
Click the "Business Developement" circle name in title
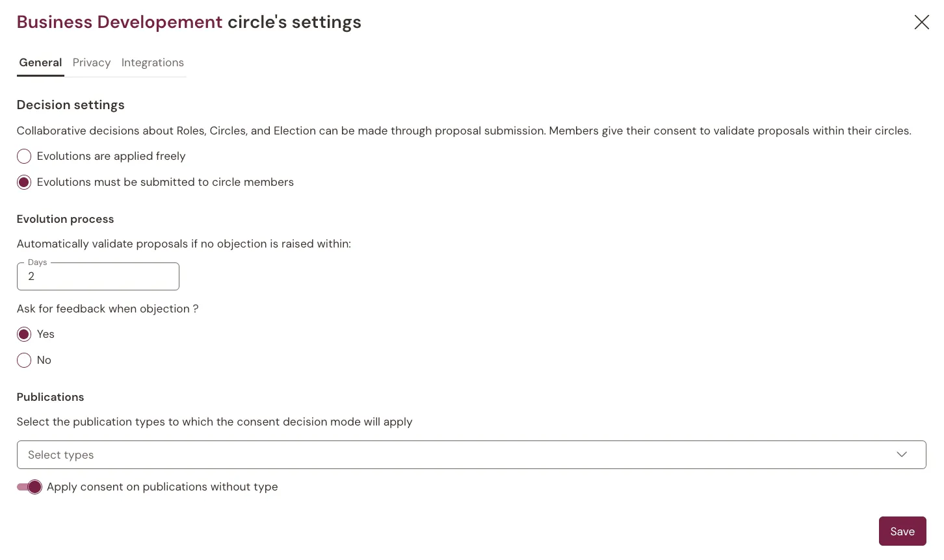(120, 22)
